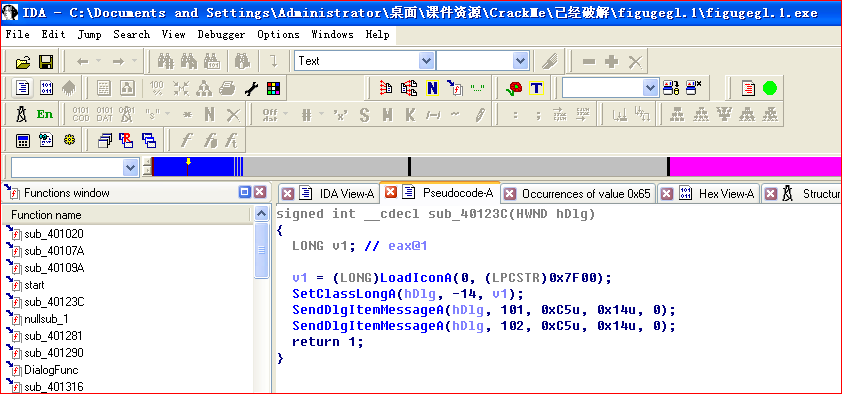Select DialogFunc in functions list

pos(51,370)
